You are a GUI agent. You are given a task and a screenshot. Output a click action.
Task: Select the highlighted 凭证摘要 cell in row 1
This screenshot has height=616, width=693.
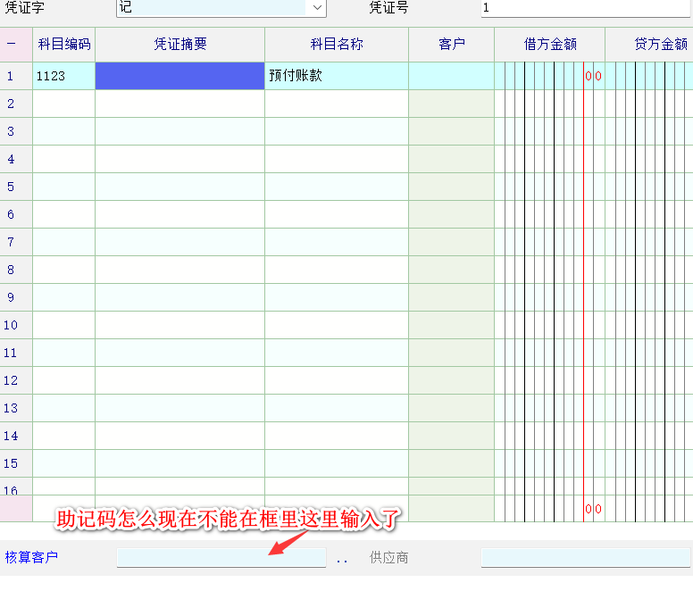point(180,76)
